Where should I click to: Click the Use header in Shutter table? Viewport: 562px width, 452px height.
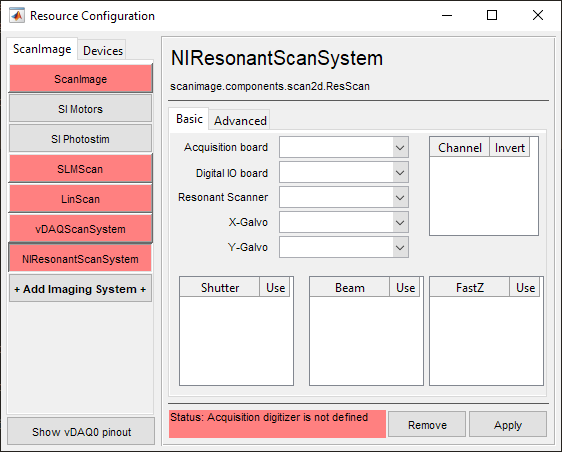click(x=275, y=287)
